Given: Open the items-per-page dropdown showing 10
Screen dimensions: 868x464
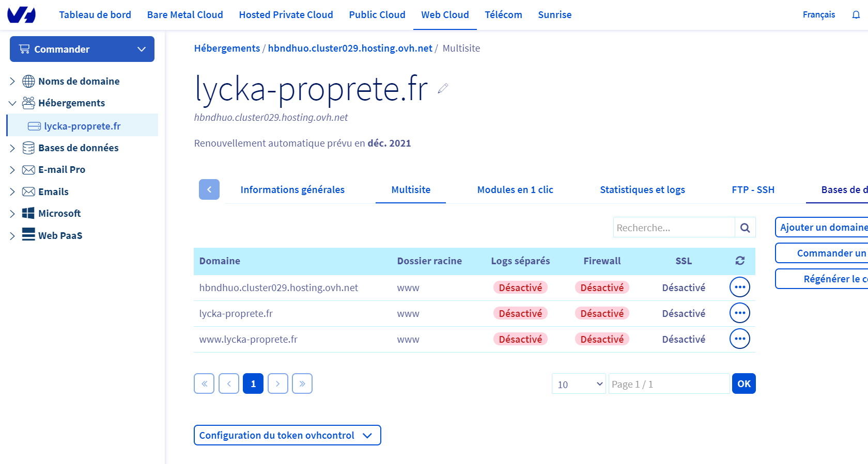Looking at the screenshot, I should pyautogui.click(x=579, y=384).
